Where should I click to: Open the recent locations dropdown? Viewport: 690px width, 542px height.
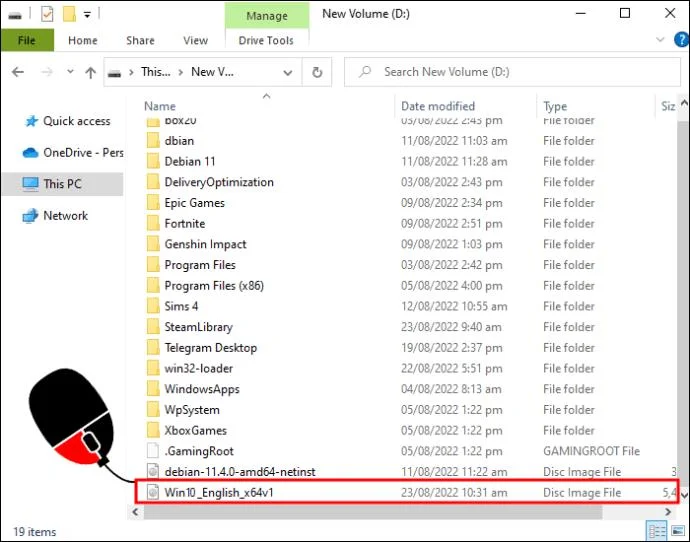tap(70, 71)
